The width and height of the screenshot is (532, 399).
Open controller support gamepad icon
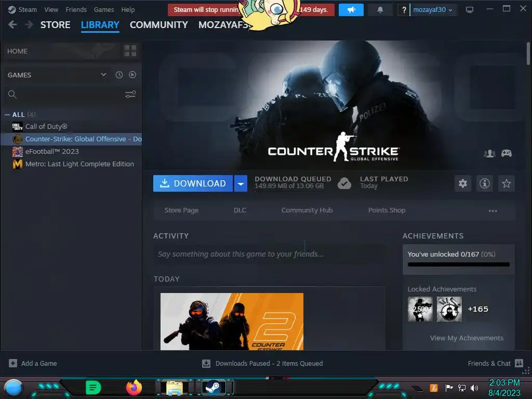(x=507, y=153)
